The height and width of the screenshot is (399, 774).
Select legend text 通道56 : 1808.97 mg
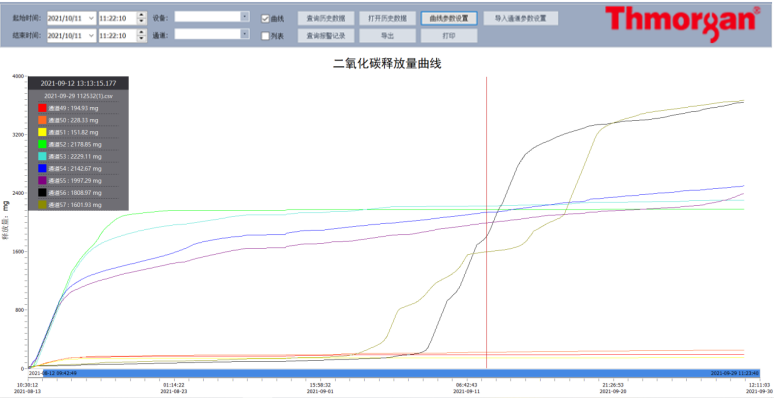click(75, 193)
